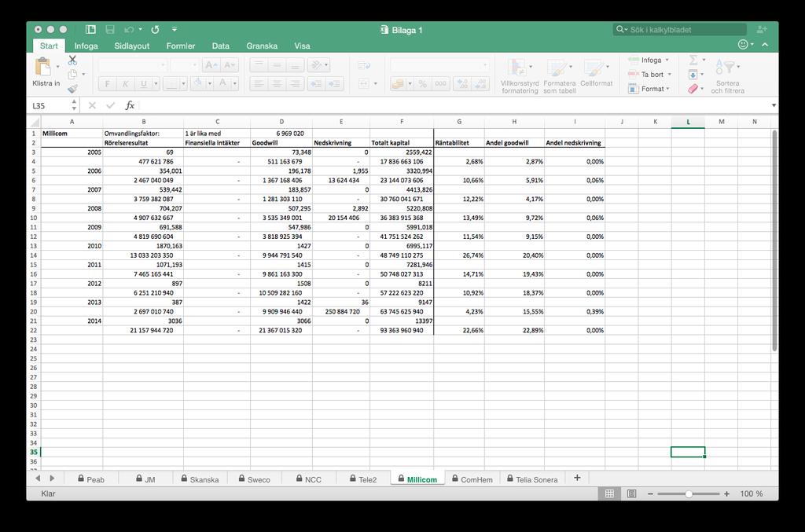
Task: Click the Fill down icon
Action: (693, 75)
